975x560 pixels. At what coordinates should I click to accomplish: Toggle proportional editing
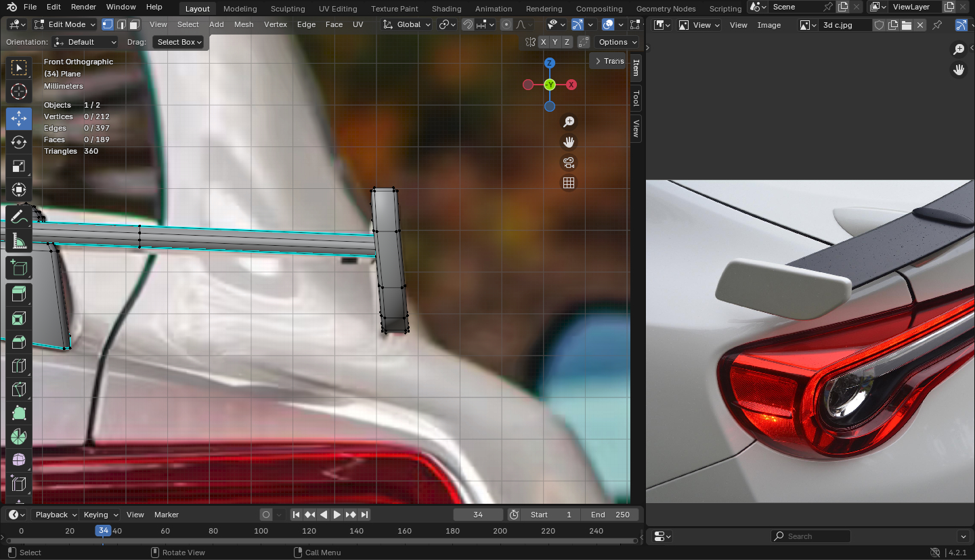click(506, 24)
